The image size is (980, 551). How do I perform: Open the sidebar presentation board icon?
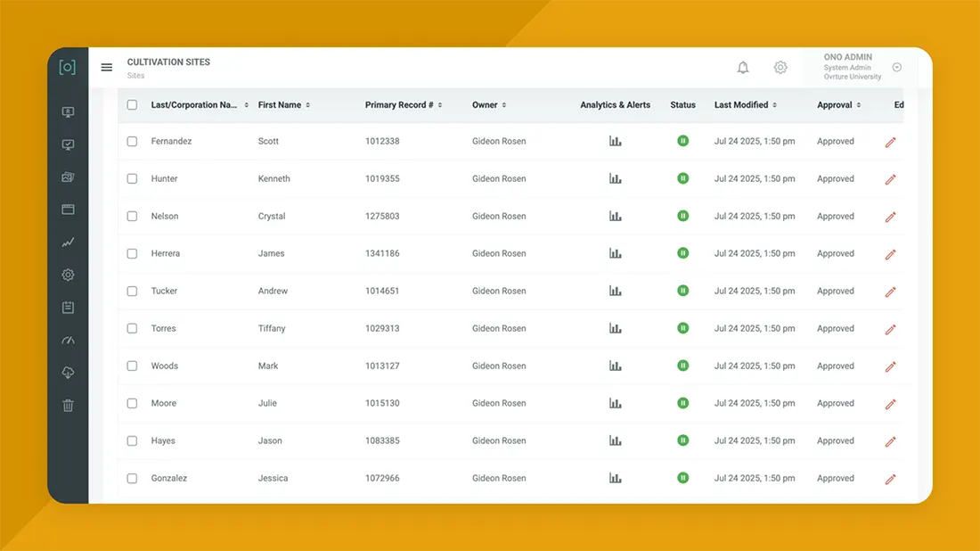pos(68,112)
